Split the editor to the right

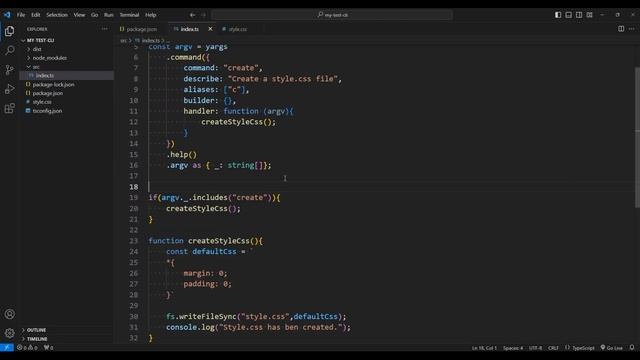(621, 29)
